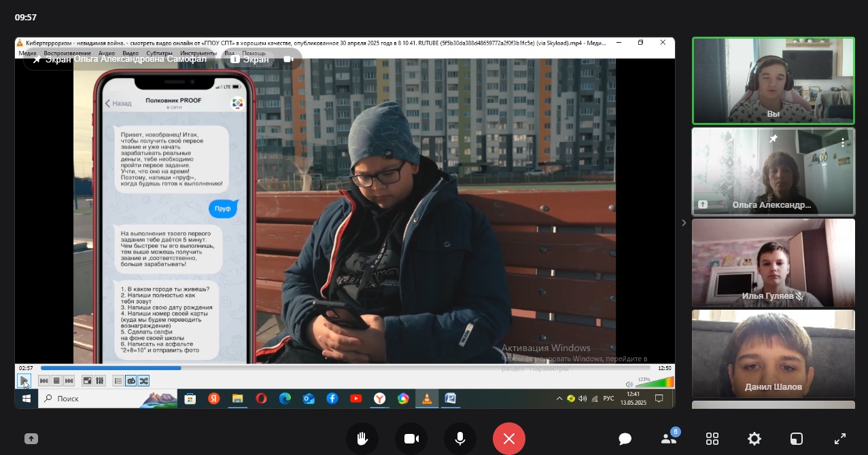Leave the call with red button
This screenshot has width=868, height=455.
point(509,439)
